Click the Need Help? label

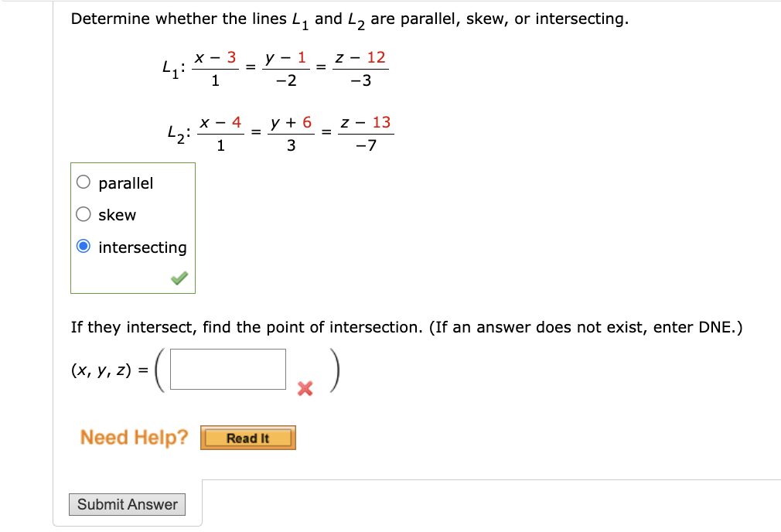[x=133, y=437]
